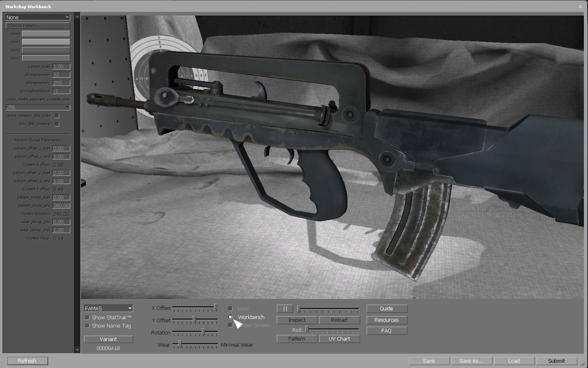Click the Current Wear value 0.14
Viewport: 588px width, 368px height.
tap(58, 238)
